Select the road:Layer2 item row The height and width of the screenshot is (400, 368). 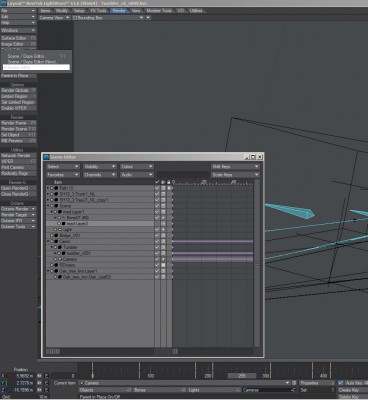[100, 224]
